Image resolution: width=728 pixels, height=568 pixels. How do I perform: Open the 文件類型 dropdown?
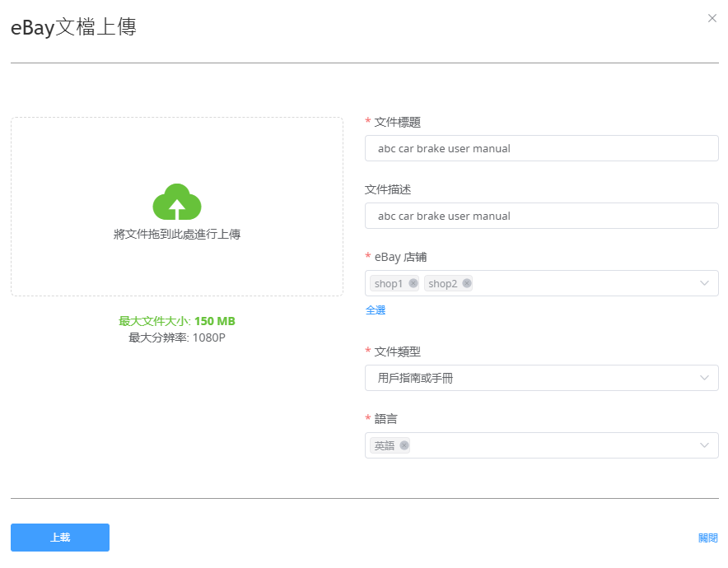point(541,378)
